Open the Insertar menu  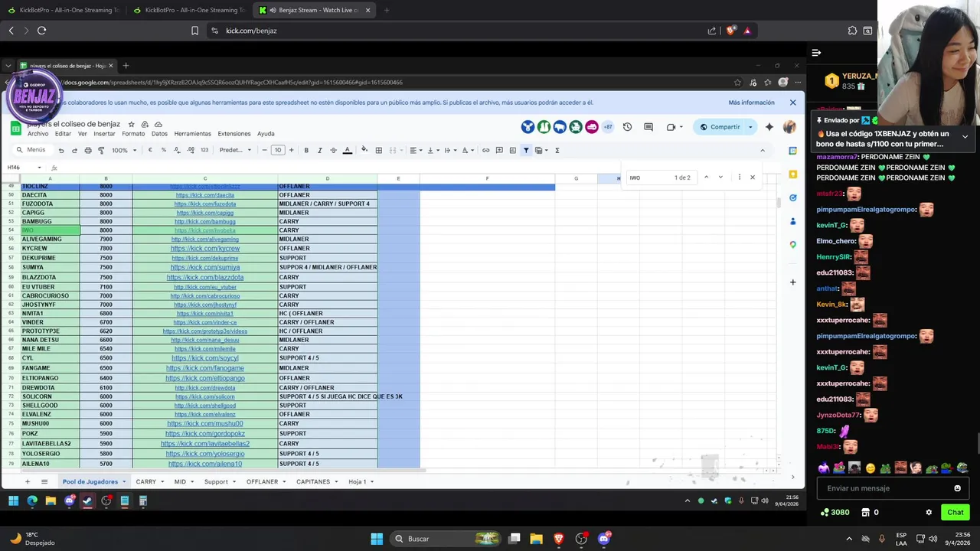pyautogui.click(x=104, y=134)
